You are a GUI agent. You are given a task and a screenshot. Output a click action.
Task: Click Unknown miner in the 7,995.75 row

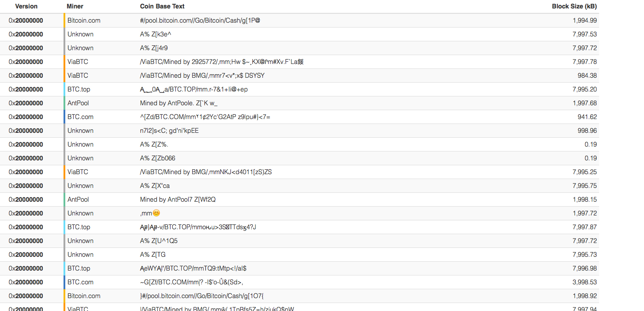(80, 186)
